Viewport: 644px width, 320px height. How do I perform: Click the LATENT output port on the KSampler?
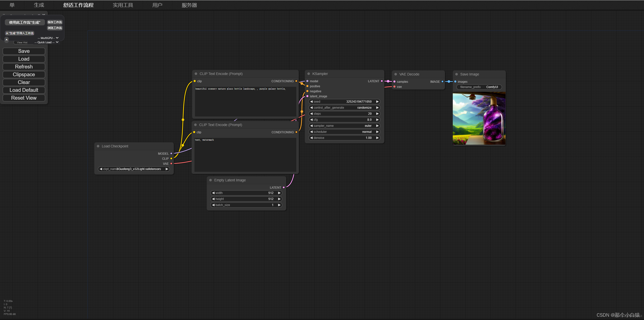point(382,81)
